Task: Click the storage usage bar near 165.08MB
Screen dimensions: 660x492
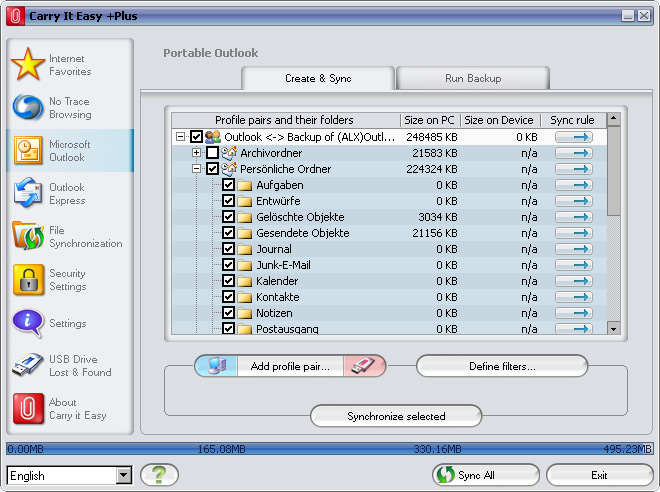Action: click(x=221, y=449)
